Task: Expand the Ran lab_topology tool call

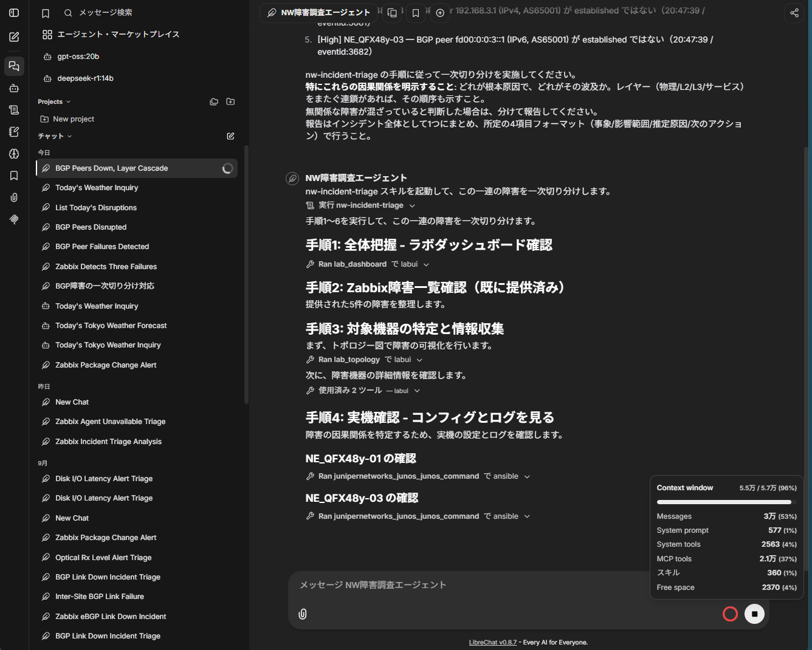Action: pos(364,360)
